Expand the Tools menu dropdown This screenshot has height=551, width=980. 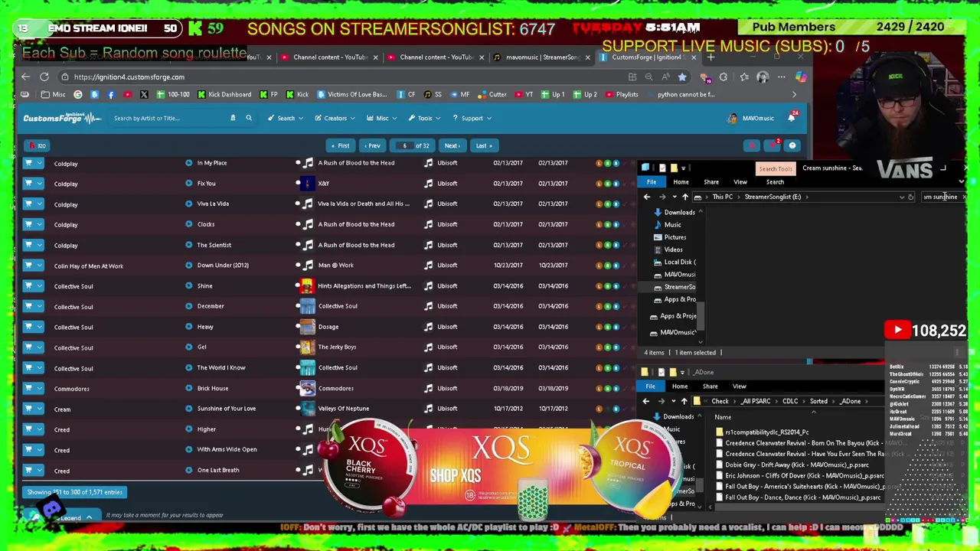coord(425,118)
